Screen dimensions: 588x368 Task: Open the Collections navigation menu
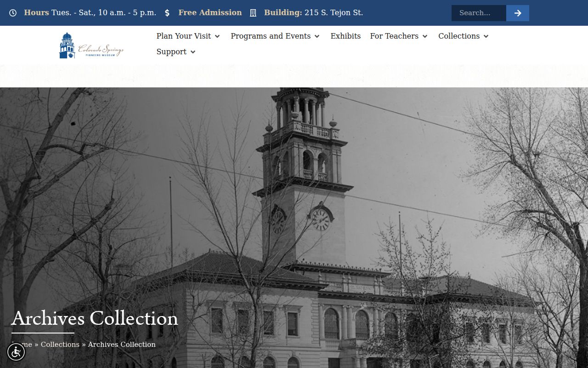(x=459, y=36)
